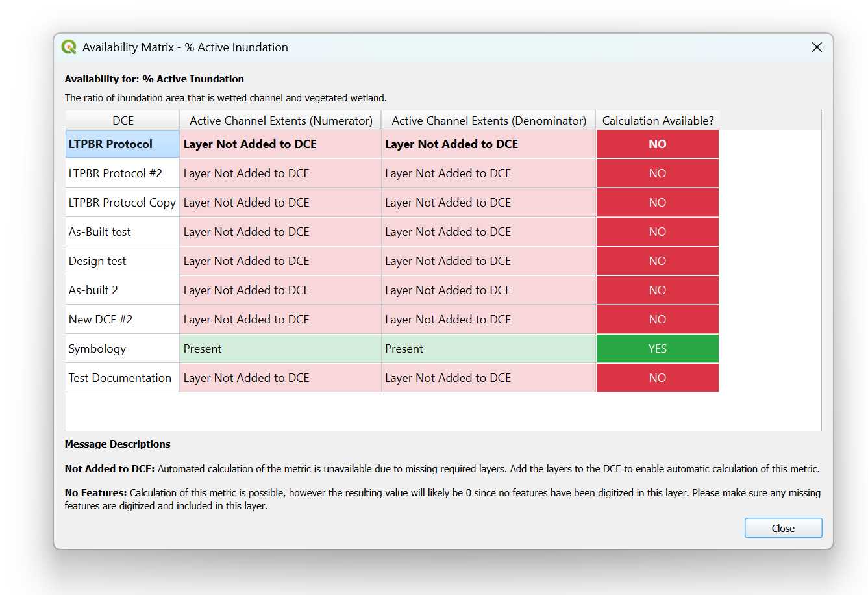This screenshot has height=595, width=868.
Task: Click the NO cell for LTPBR Protocol #2
Action: [658, 173]
